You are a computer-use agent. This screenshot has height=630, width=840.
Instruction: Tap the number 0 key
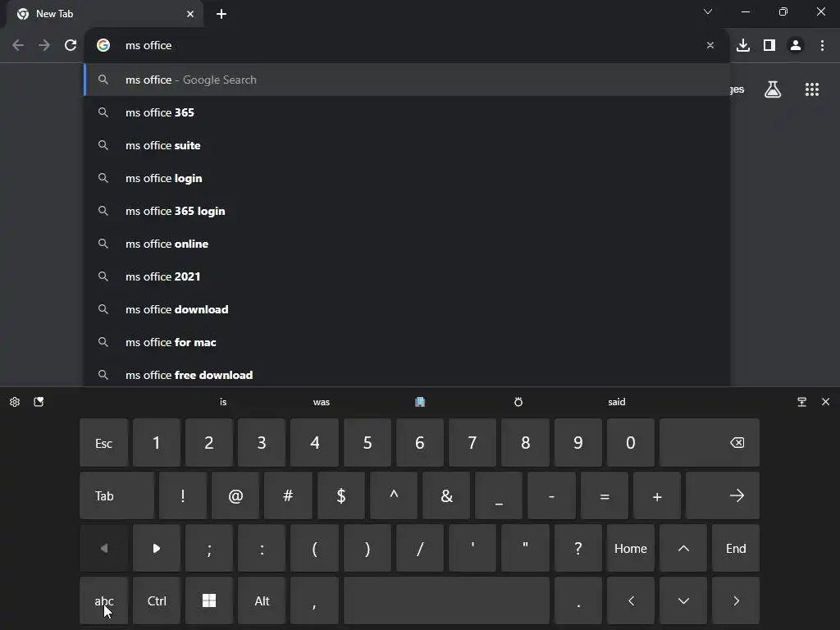[631, 442]
